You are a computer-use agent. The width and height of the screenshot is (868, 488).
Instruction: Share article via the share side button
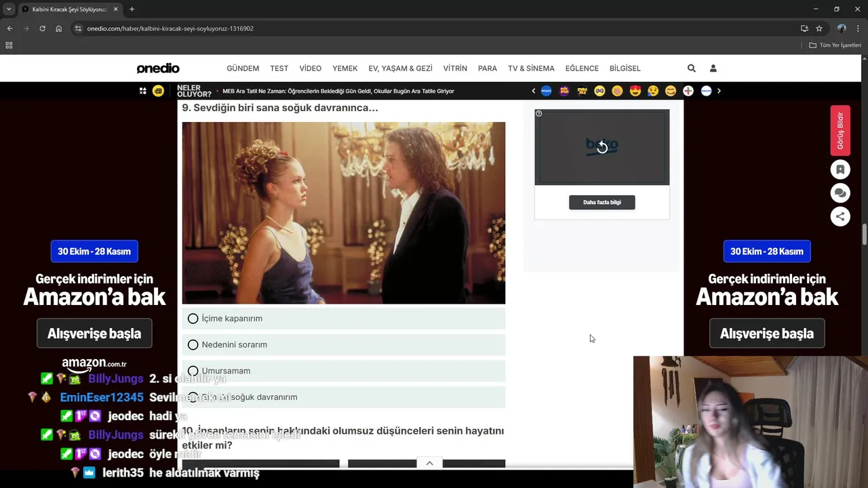coord(840,216)
